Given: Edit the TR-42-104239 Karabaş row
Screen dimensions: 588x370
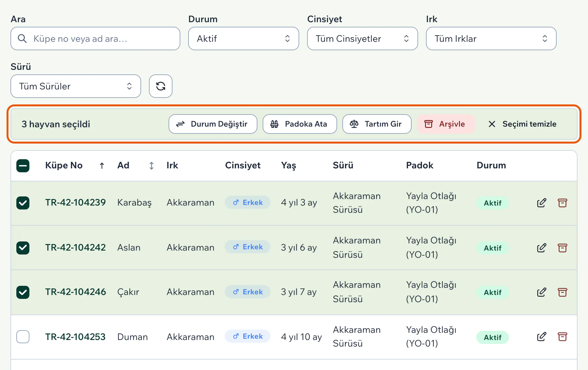Looking at the screenshot, I should tap(542, 203).
